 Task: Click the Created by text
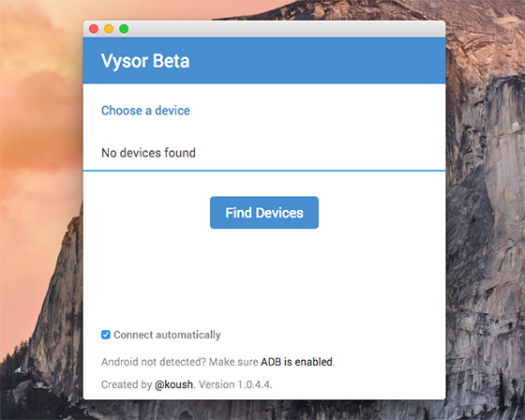[x=127, y=384]
